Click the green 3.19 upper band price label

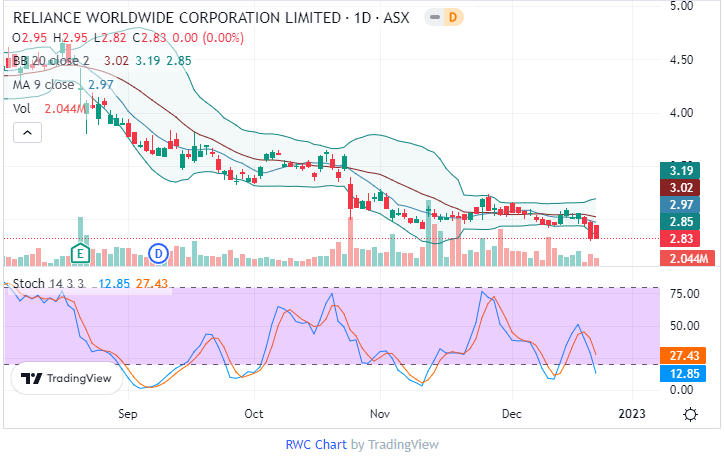[684, 169]
